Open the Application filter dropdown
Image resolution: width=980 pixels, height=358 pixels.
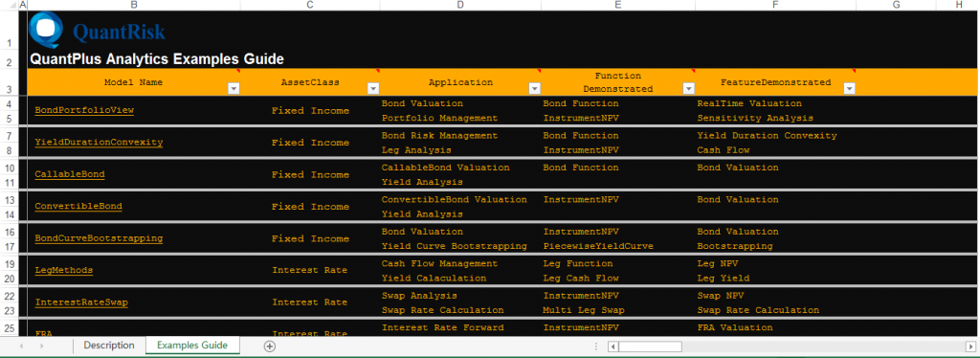(x=534, y=89)
